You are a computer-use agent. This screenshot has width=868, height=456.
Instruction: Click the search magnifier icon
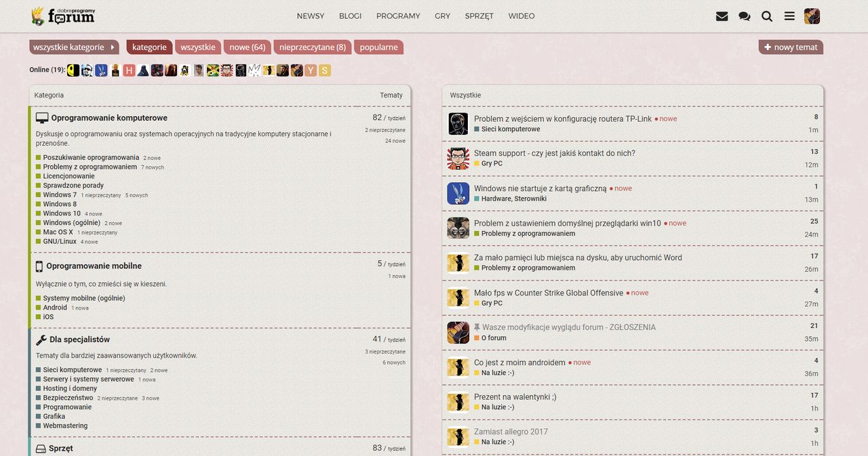point(767,16)
